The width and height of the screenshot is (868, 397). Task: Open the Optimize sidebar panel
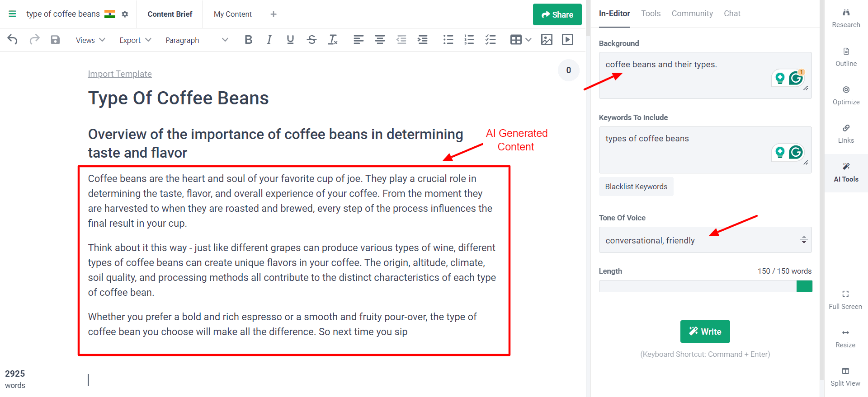(x=846, y=95)
